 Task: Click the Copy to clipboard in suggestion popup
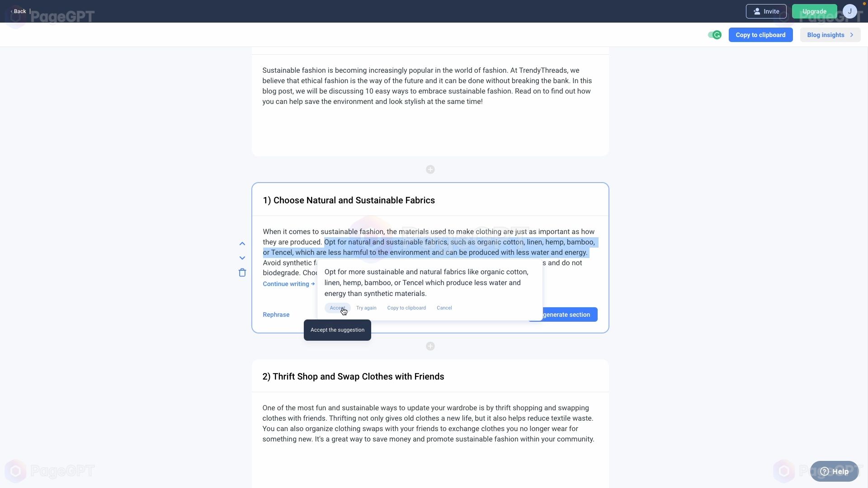(x=406, y=307)
